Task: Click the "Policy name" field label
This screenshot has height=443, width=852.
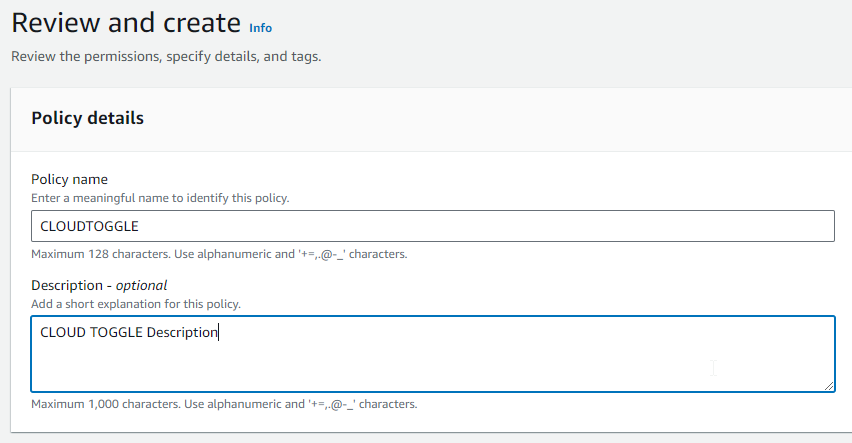Action: point(69,179)
